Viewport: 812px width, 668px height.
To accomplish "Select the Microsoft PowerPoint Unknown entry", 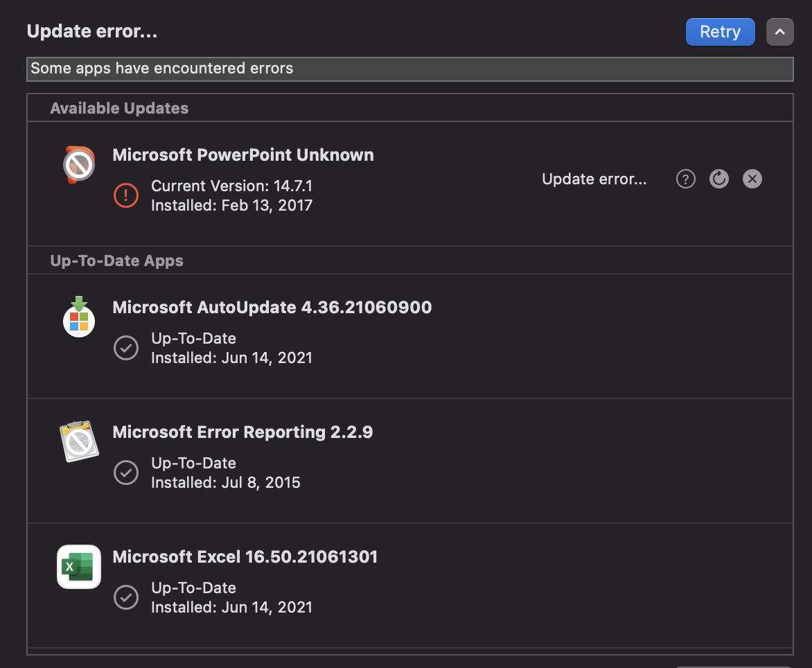I will click(243, 155).
